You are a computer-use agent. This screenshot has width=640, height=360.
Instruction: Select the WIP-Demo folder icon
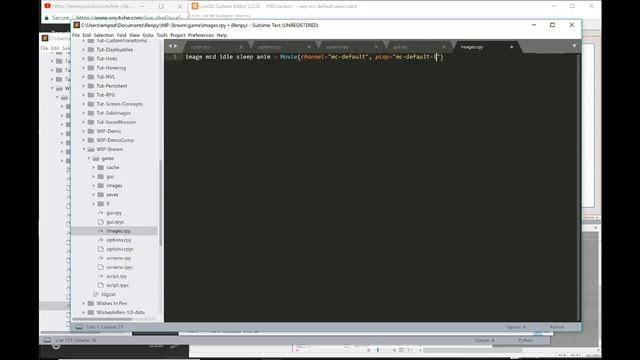point(91,131)
